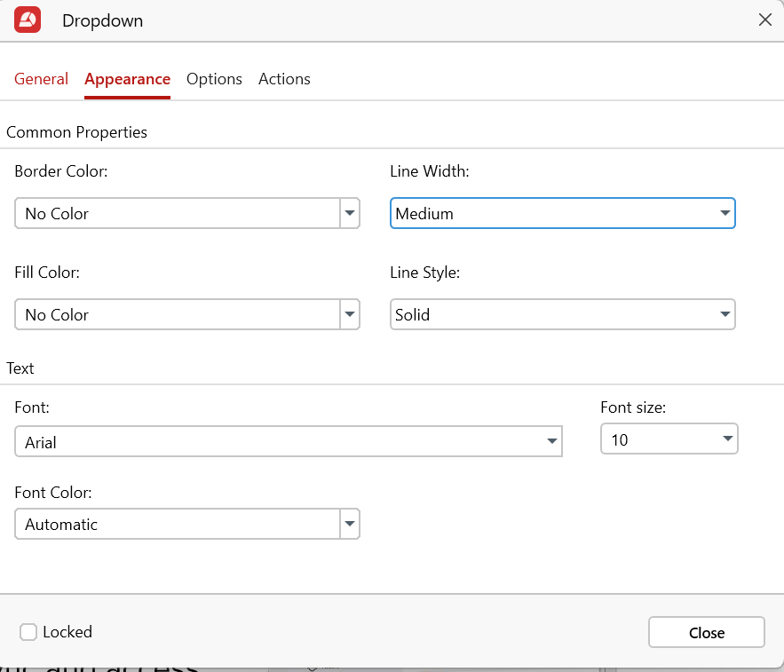Screen dimensions: 784x672
Task: Select the Appearance tab
Action: pos(127,79)
